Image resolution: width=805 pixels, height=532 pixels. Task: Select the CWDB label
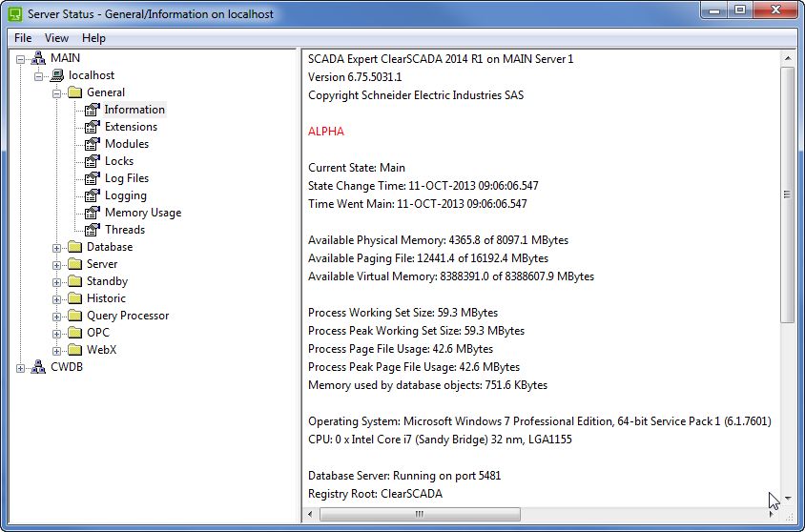67,367
